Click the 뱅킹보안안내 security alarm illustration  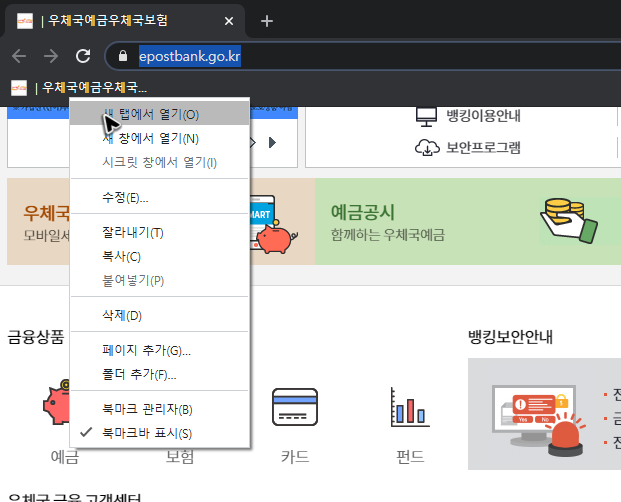point(539,420)
